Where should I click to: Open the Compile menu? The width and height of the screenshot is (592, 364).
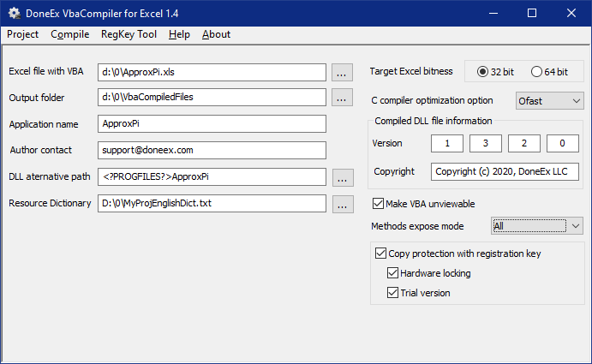point(70,34)
